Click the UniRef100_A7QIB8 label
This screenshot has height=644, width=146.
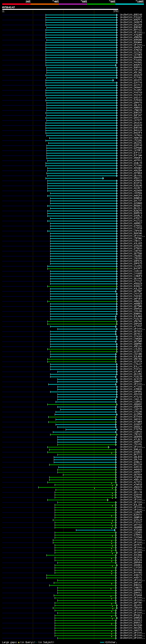[131, 530]
